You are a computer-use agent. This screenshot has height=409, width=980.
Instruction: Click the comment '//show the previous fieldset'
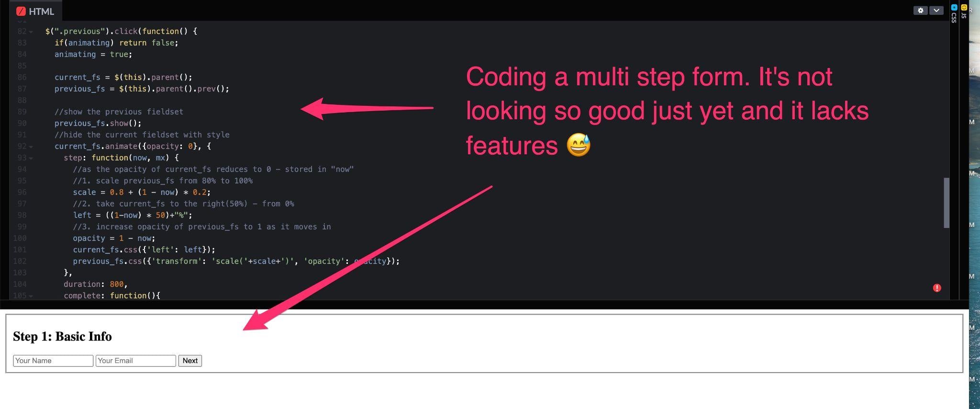119,112
